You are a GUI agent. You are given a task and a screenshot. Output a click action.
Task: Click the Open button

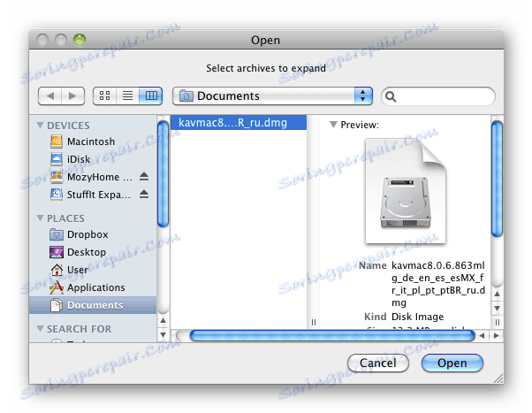(452, 363)
